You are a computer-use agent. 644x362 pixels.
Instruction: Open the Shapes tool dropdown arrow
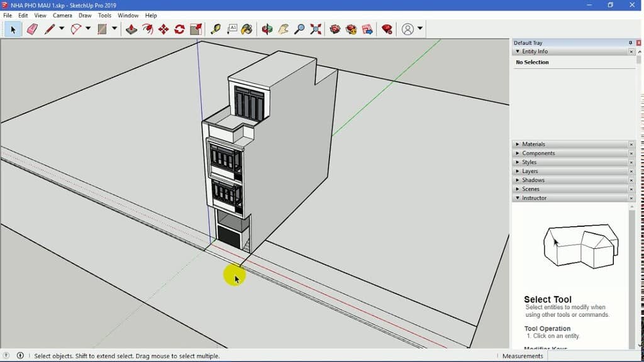pos(114,28)
